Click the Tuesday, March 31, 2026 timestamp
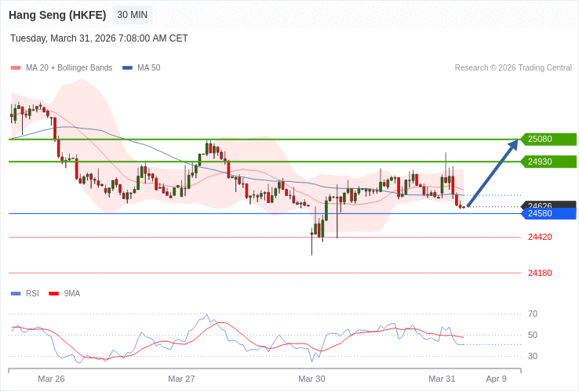 tap(99, 38)
